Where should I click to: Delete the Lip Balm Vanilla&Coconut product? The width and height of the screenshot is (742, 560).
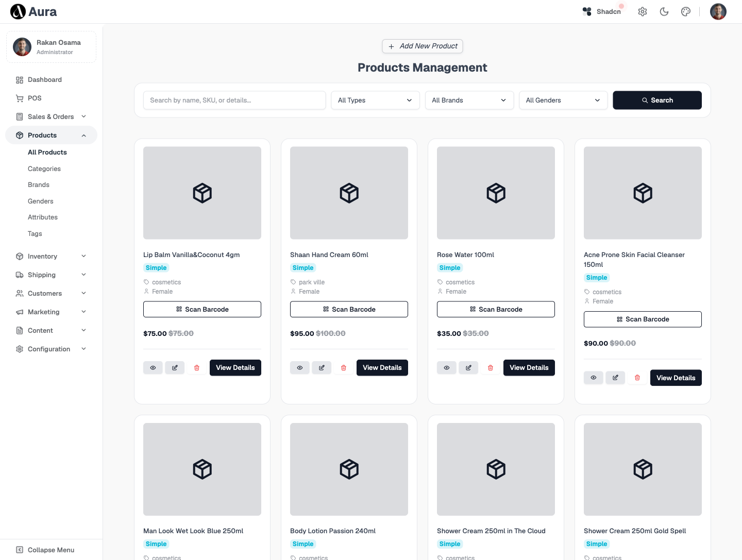click(x=197, y=368)
